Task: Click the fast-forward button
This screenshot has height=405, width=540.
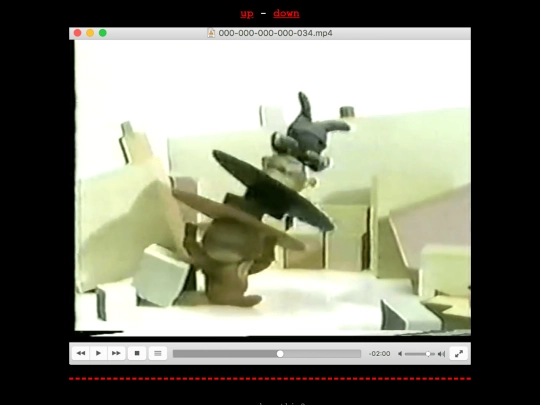Action: [x=116, y=353]
